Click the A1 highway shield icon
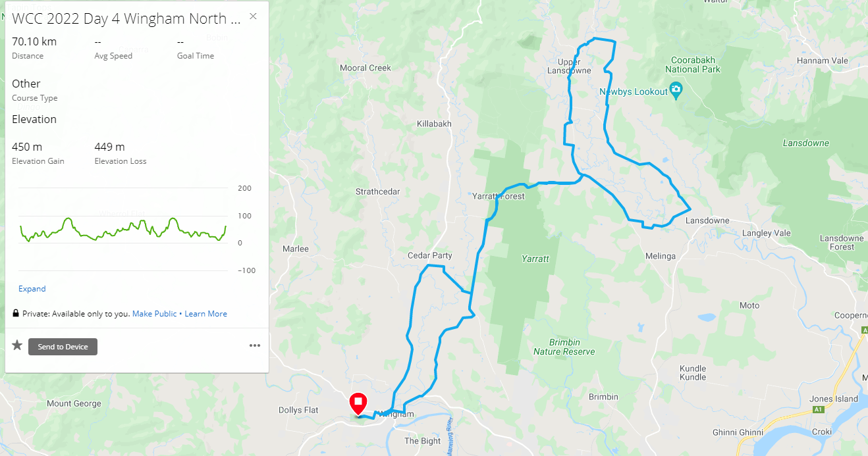Screen dimensions: 868x456 coord(819,409)
